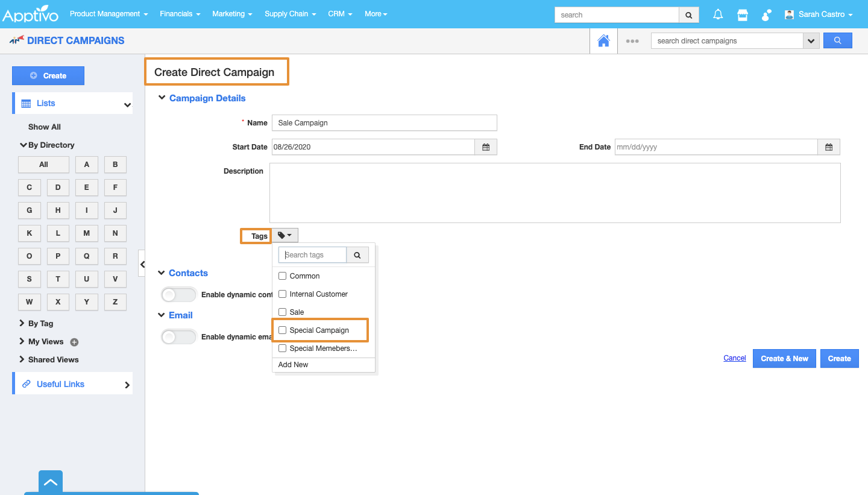
Task: Click the notifications bell icon
Action: (718, 14)
